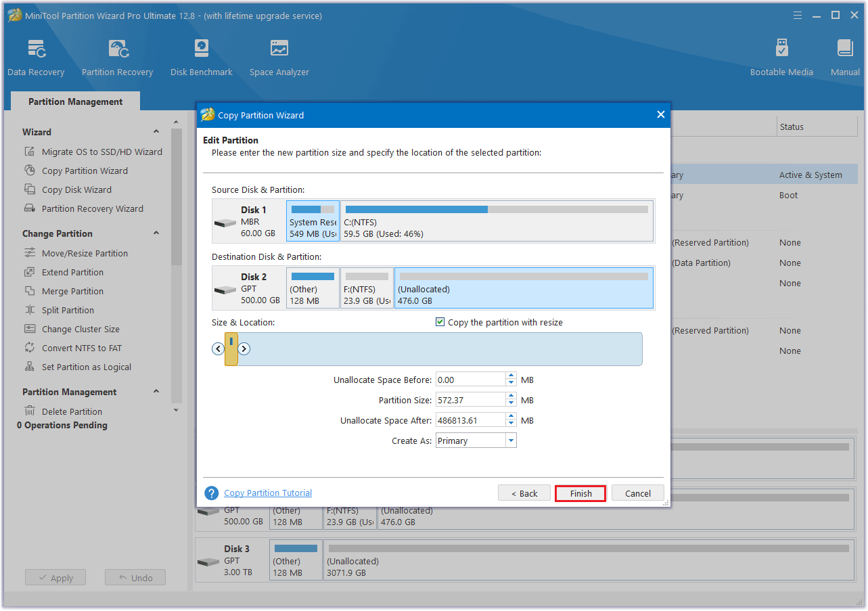Click the Undo button
This screenshot has height=611, width=868.
click(x=135, y=578)
